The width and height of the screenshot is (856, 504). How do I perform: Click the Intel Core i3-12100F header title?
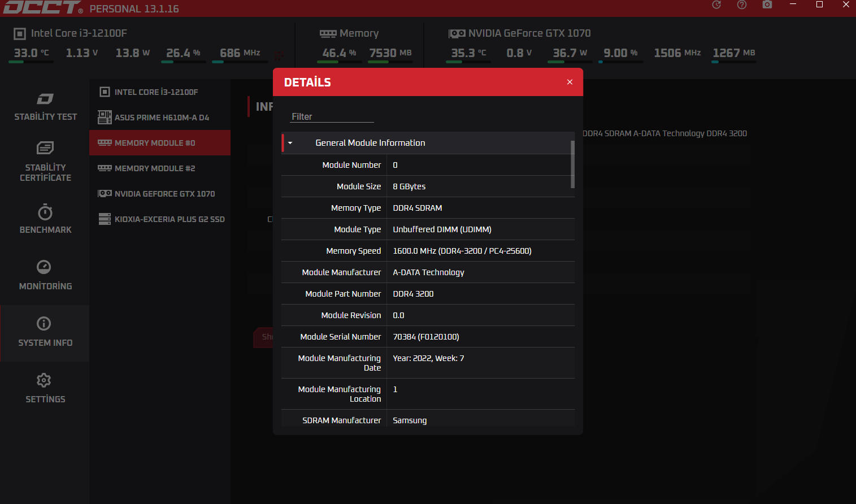(79, 33)
